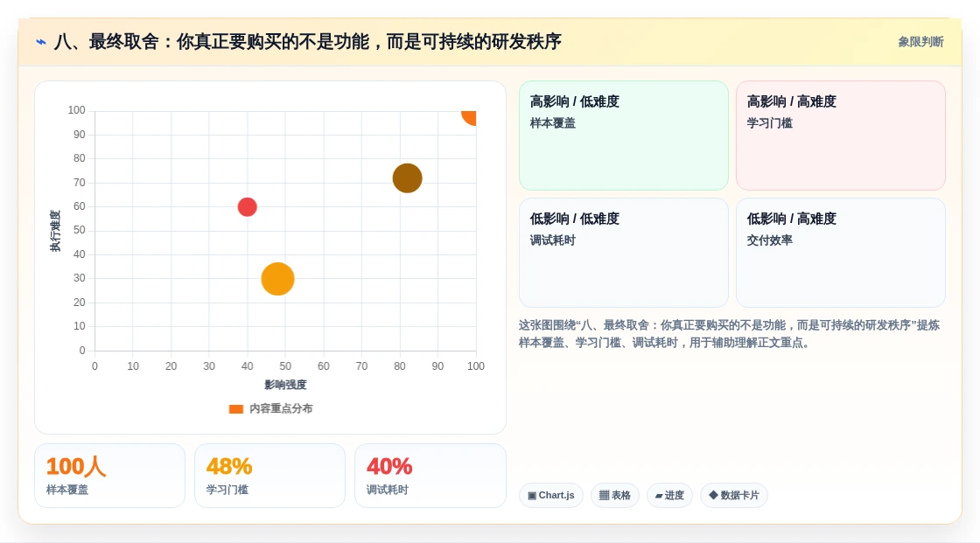The image size is (980, 543).
Task: Click the grid icon in the 表格 chip
Action: 604,496
